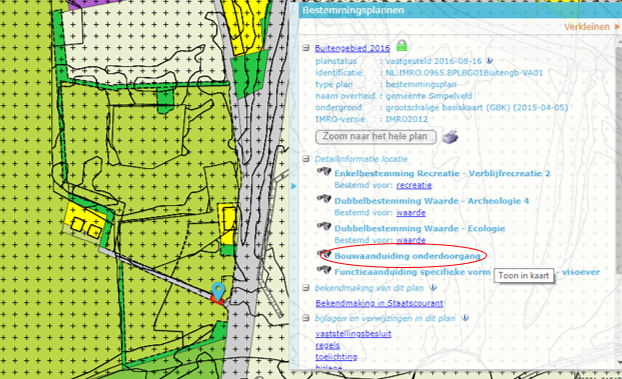This screenshot has width=622, height=379.
Task: Click the blue location pin on the map
Action: [x=218, y=292]
